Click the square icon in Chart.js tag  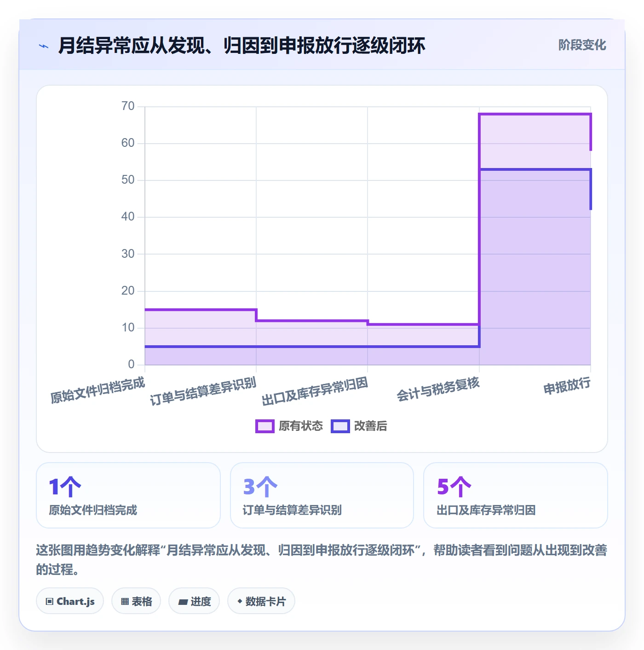[x=50, y=602]
